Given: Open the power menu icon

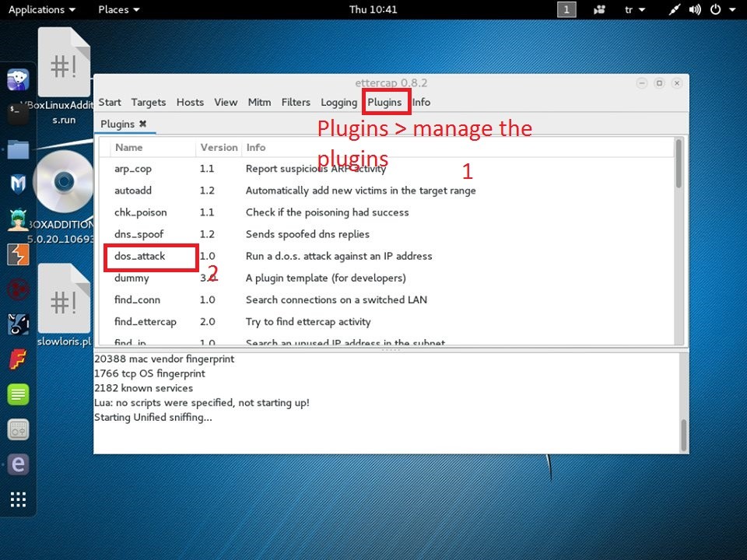Looking at the screenshot, I should coord(716,9).
